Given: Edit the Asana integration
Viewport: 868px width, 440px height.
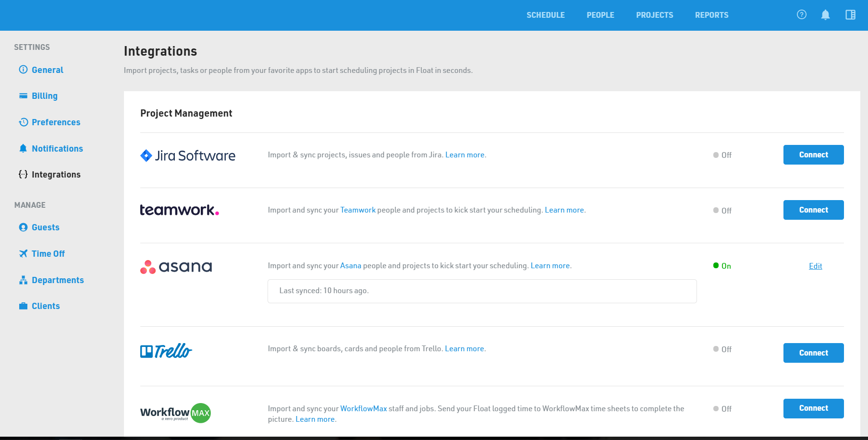Looking at the screenshot, I should 816,266.
